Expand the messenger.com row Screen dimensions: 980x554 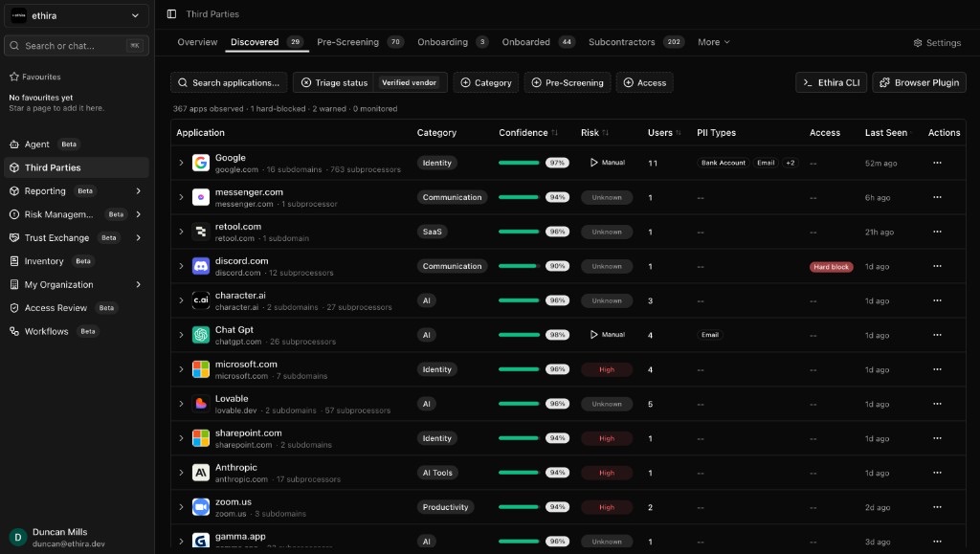coord(181,197)
